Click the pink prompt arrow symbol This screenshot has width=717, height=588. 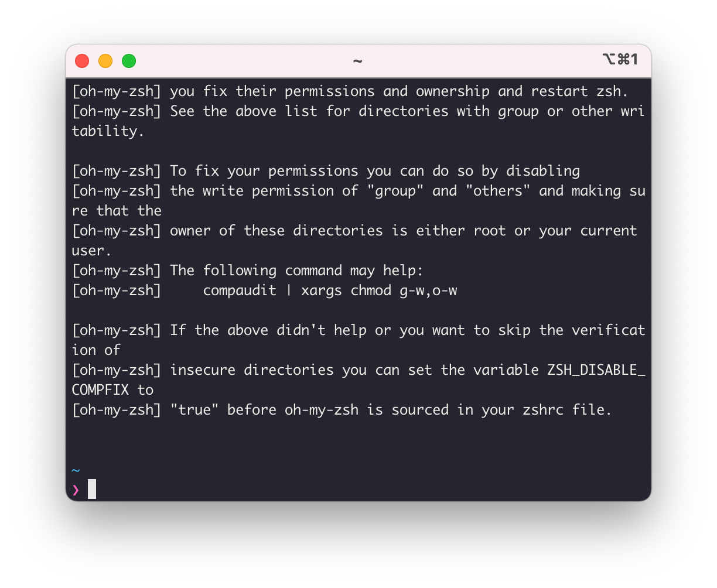[x=76, y=490]
